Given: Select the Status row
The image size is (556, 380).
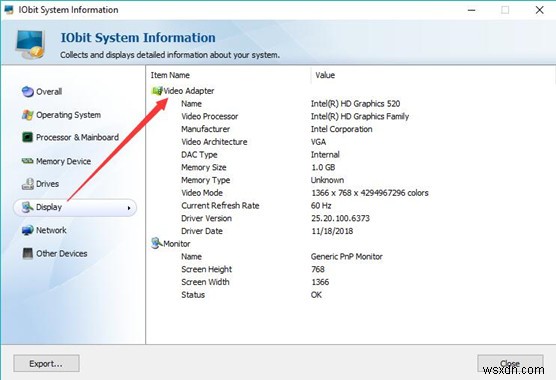Looking at the screenshot, I should click(193, 295).
